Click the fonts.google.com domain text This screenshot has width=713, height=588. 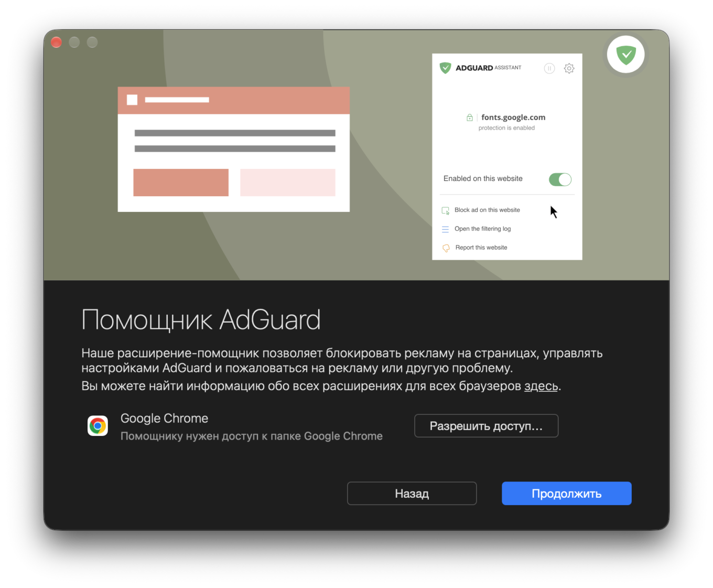(513, 117)
